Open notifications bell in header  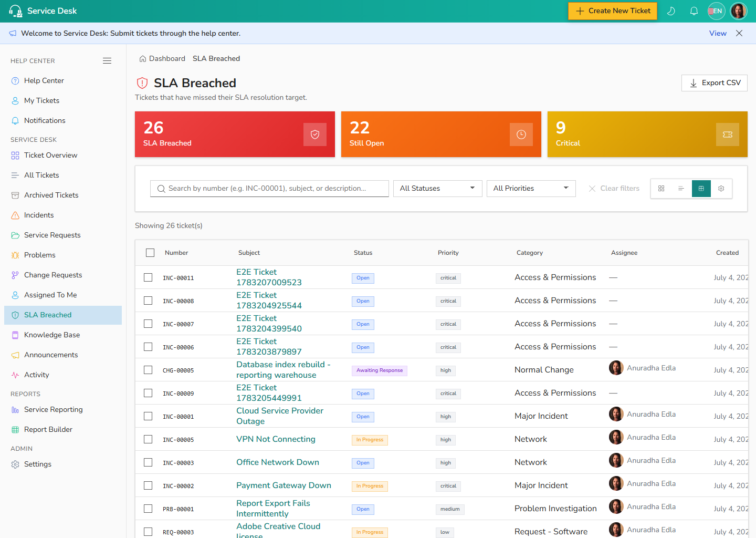tap(694, 11)
